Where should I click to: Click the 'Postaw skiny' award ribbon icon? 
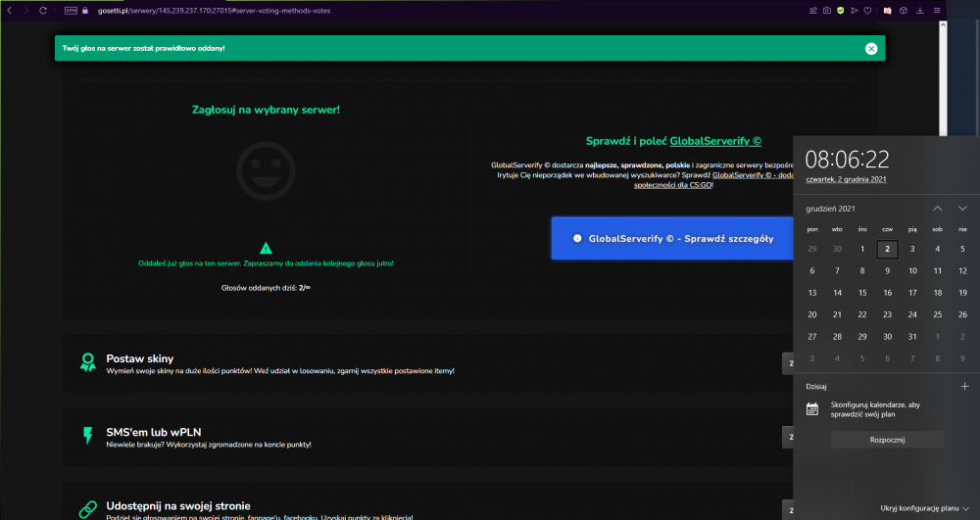click(x=88, y=362)
